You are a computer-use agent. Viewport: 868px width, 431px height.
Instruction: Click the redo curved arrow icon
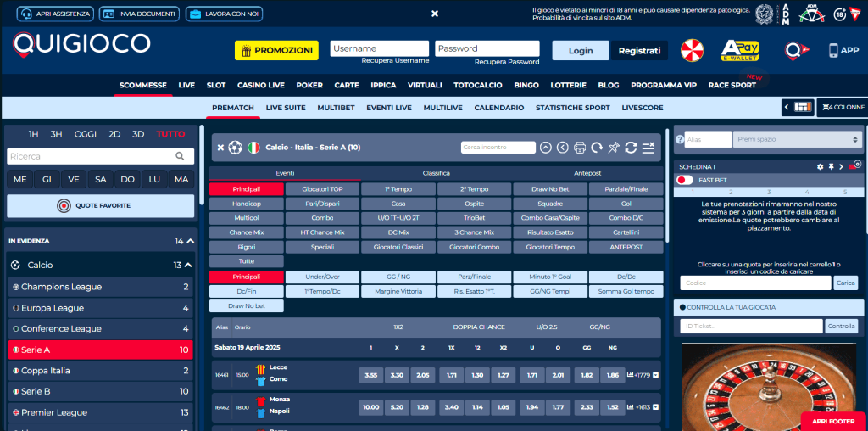pos(597,148)
